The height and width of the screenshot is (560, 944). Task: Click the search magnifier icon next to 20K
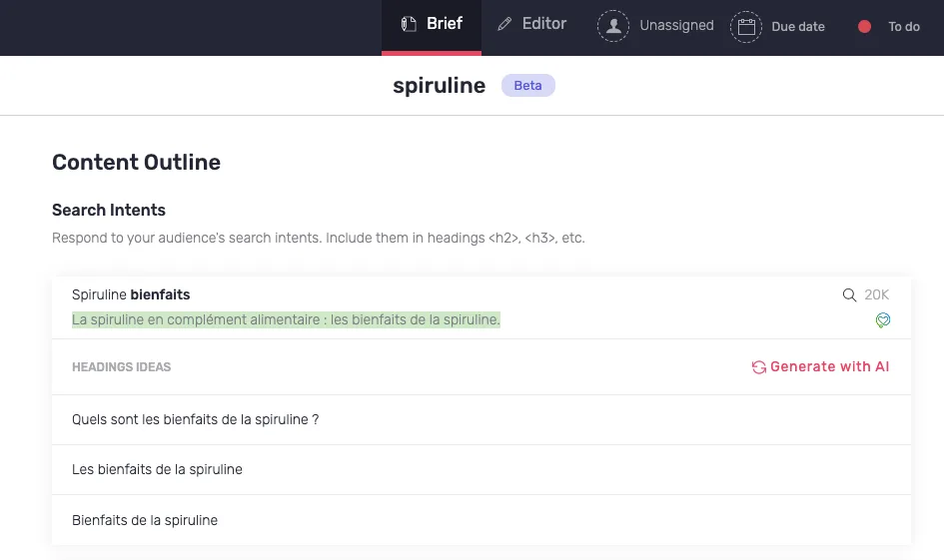[x=849, y=294]
